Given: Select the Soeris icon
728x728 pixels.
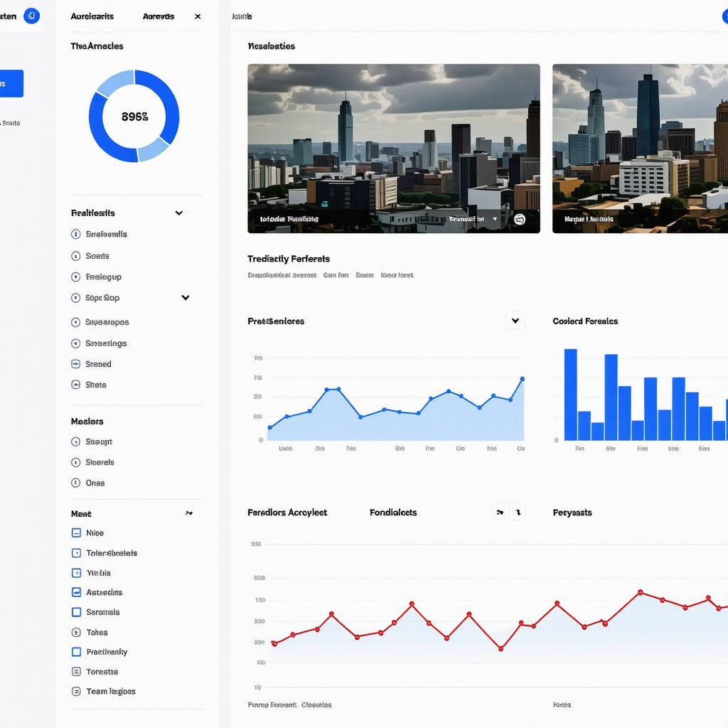Looking at the screenshot, I should [x=75, y=256].
